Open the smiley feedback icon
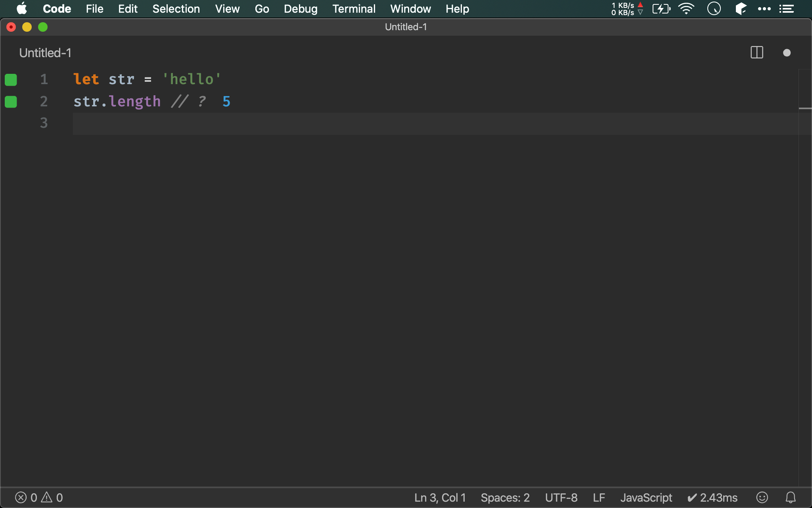 coord(762,497)
